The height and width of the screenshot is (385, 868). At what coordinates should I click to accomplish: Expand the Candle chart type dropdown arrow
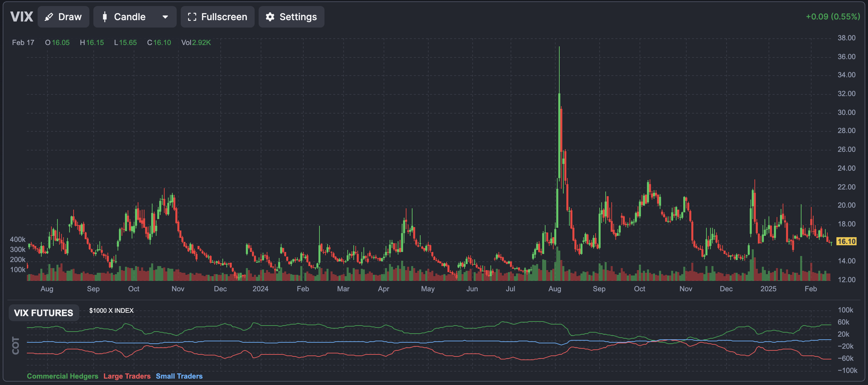coord(165,17)
